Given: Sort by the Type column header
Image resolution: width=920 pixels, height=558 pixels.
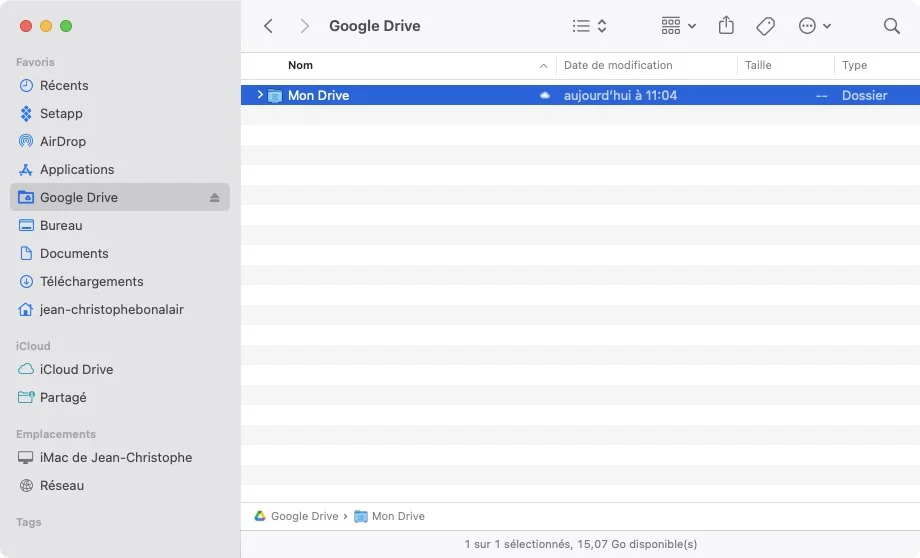Looking at the screenshot, I should tap(854, 65).
